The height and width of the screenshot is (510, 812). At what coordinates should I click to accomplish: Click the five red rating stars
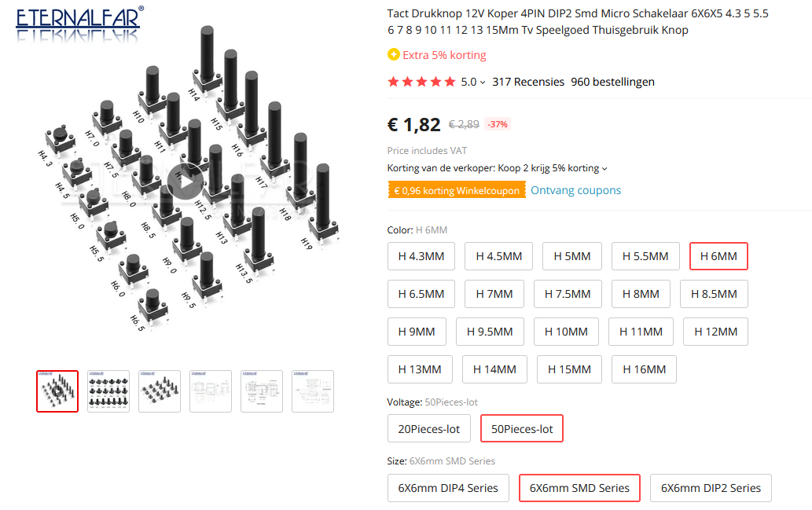(421, 82)
